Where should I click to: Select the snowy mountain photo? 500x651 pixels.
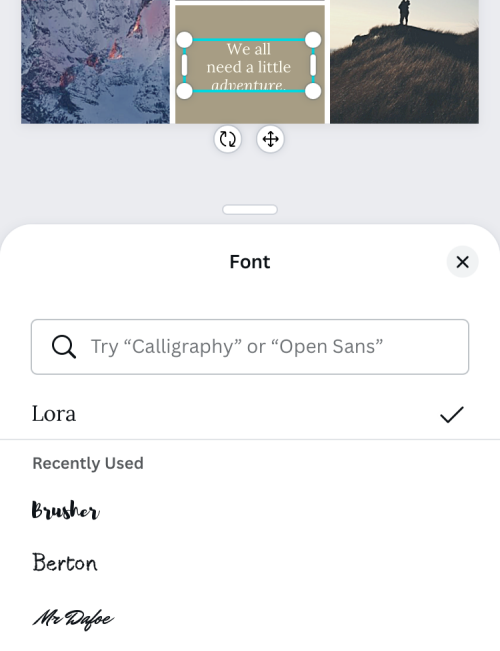click(96, 61)
